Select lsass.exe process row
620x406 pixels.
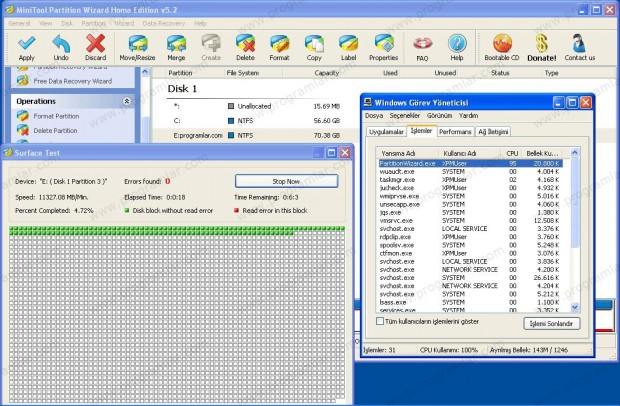tap(470, 302)
